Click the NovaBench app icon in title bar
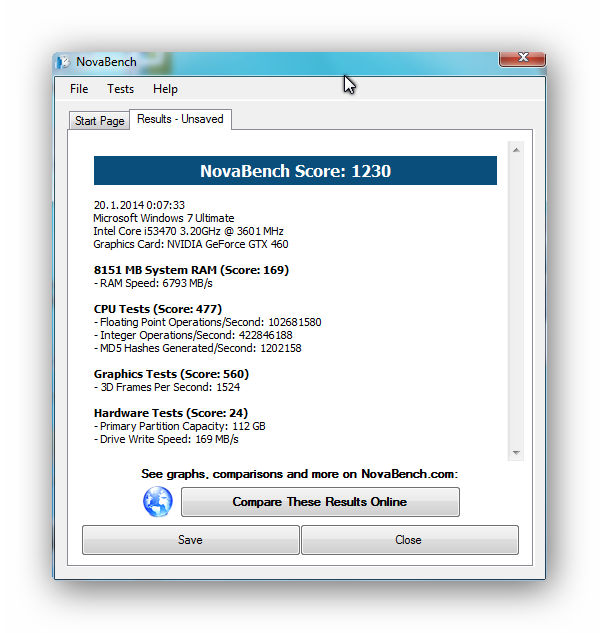Viewport: 600px width, 633px height. [65, 62]
